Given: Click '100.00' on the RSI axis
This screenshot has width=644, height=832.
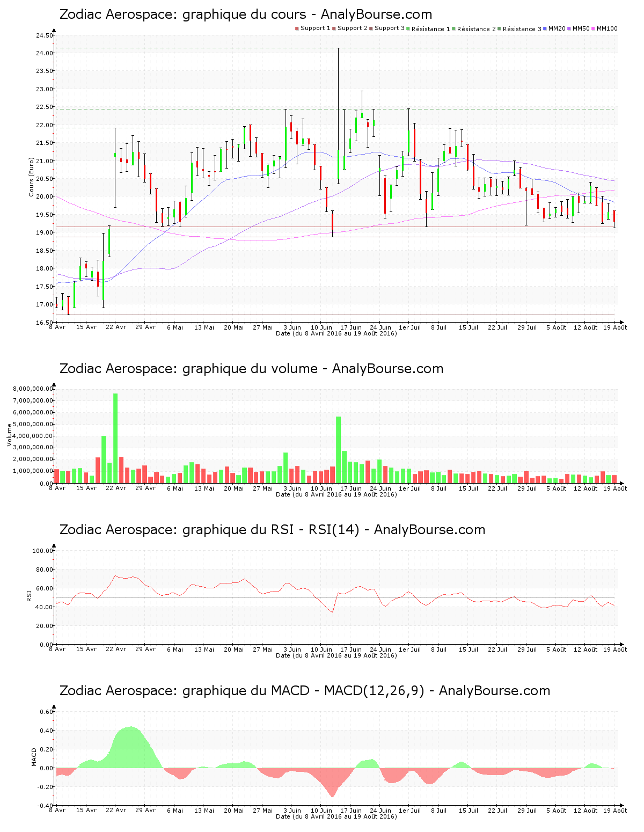Looking at the screenshot, I should coord(43,551).
